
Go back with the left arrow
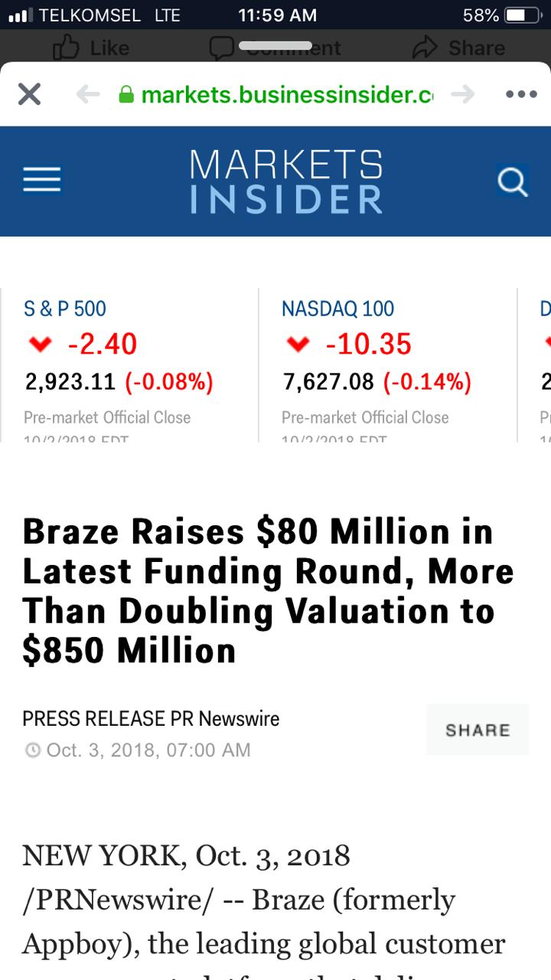pyautogui.click(x=89, y=94)
